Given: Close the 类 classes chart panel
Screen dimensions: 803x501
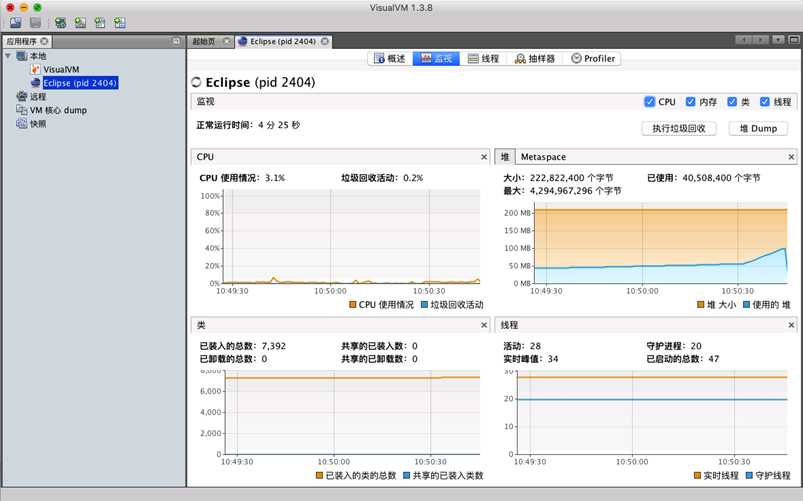Looking at the screenshot, I should pos(484,325).
